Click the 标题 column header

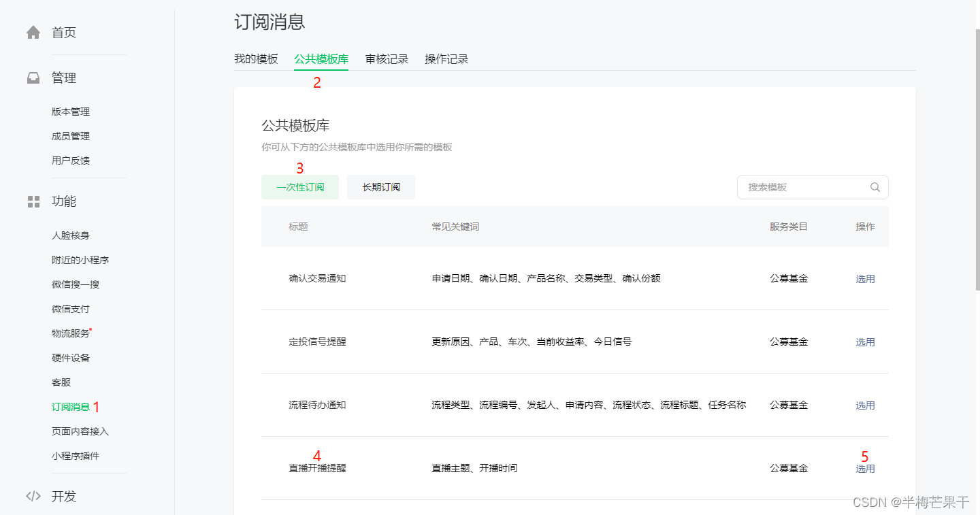[298, 227]
